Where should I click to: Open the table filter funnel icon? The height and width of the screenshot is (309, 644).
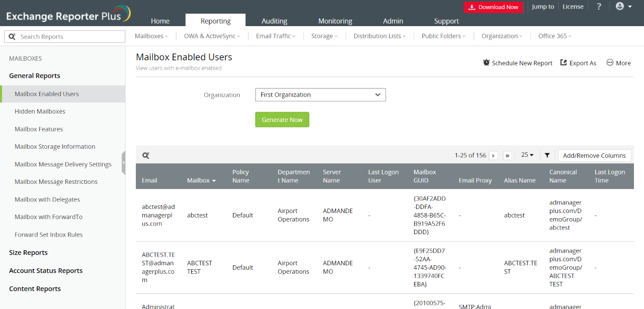(x=547, y=155)
